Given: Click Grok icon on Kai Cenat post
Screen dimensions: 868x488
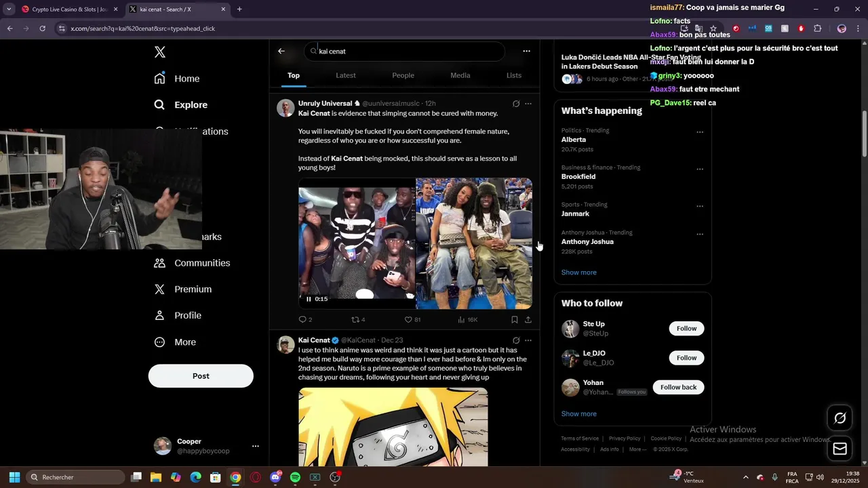Looking at the screenshot, I should [x=516, y=340].
